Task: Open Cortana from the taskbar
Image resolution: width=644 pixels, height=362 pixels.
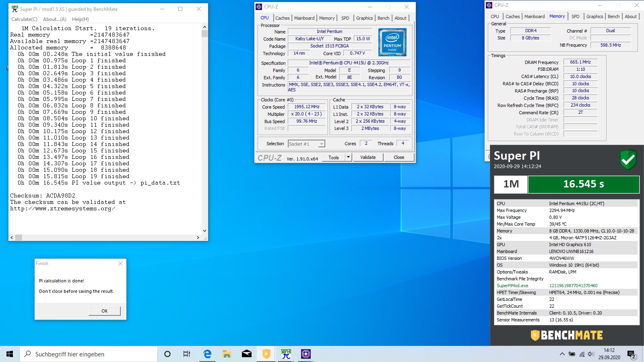Action: pyautogui.click(x=167, y=354)
